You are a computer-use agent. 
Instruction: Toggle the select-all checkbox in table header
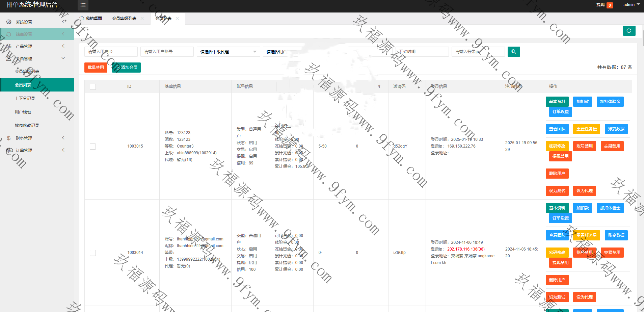pyautogui.click(x=93, y=87)
